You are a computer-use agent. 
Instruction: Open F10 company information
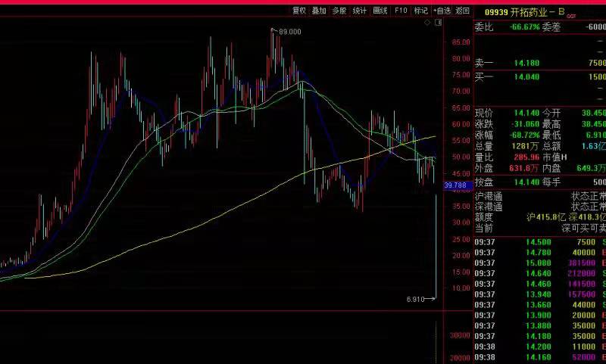point(401,11)
